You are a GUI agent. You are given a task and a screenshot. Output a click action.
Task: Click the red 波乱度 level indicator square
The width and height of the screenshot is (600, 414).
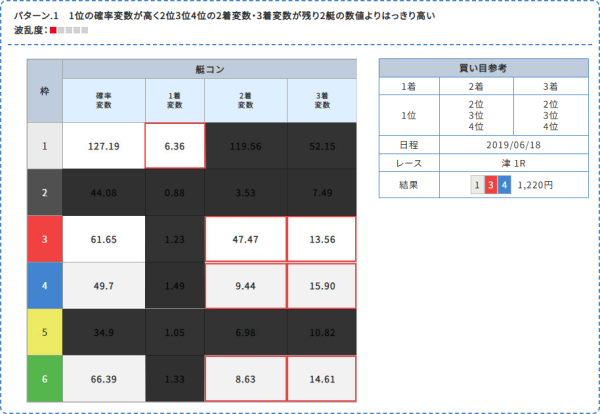pyautogui.click(x=53, y=31)
